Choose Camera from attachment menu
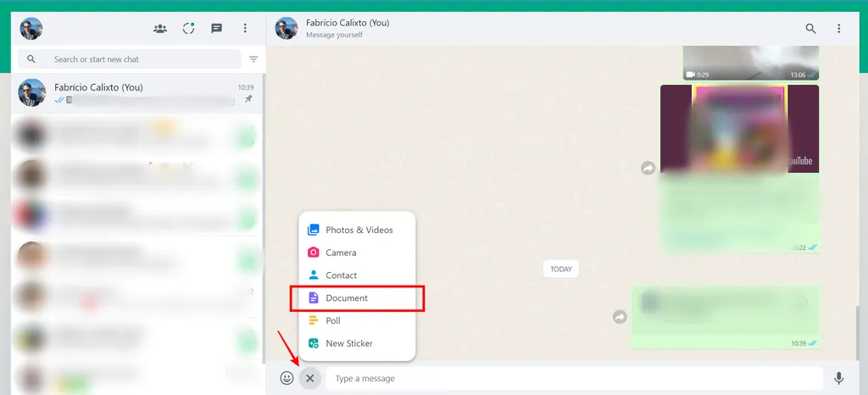The image size is (868, 395). 357,253
